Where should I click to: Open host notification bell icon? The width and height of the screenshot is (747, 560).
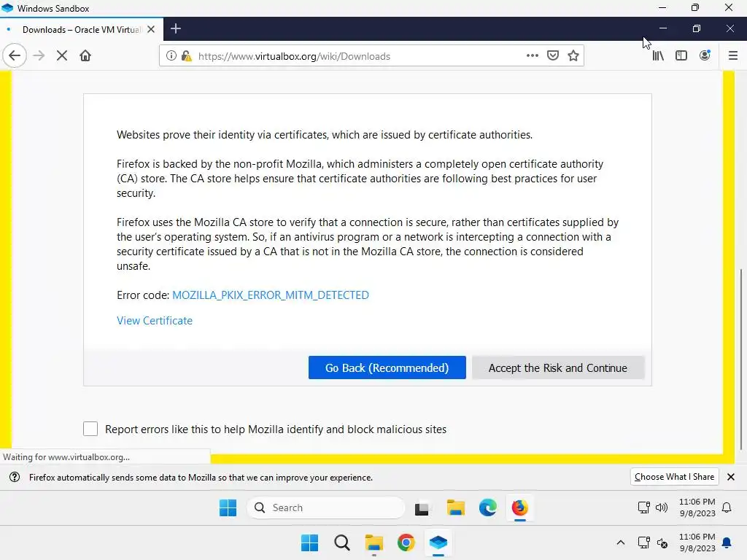click(x=727, y=542)
